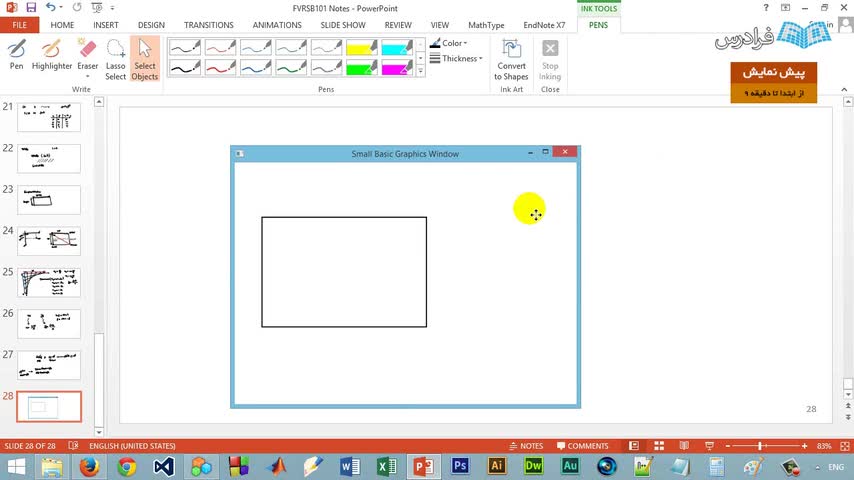Open the Undo history dropdown
Screen dimensions: 854x480
click(61, 8)
